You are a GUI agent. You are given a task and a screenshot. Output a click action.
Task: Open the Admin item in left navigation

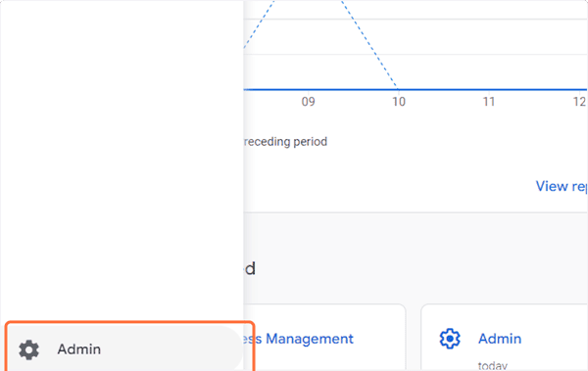click(x=124, y=349)
